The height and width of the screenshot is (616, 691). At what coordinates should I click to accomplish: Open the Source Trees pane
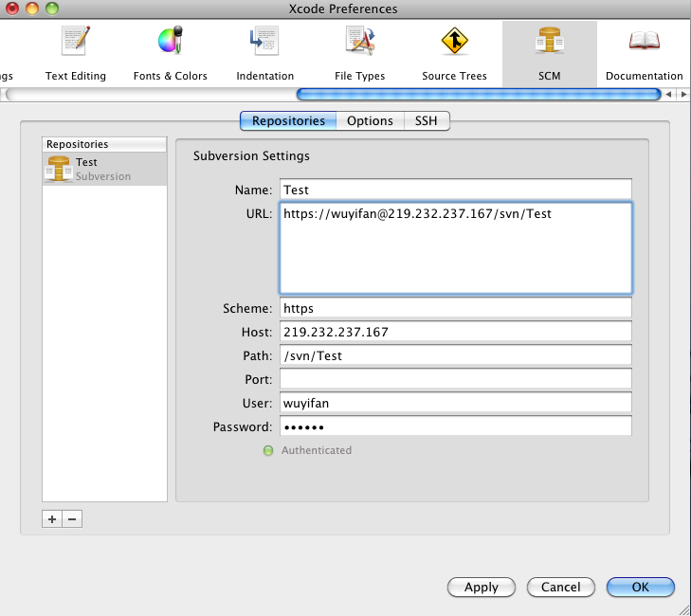tap(454, 54)
